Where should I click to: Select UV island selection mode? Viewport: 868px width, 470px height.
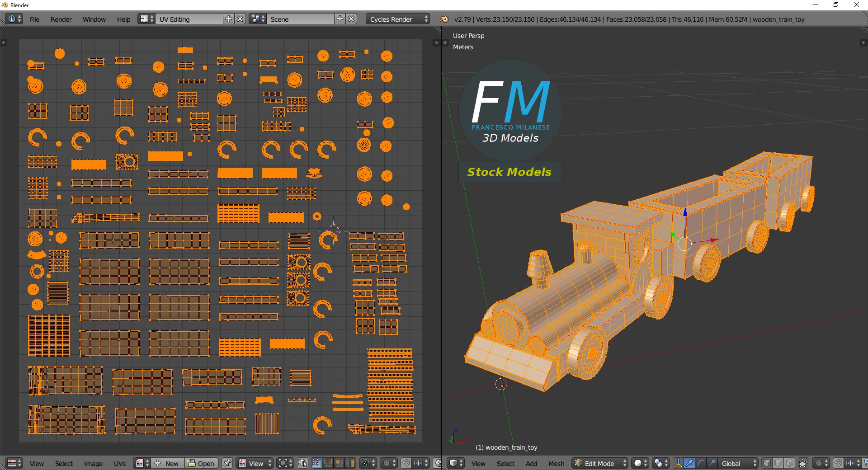click(350, 463)
